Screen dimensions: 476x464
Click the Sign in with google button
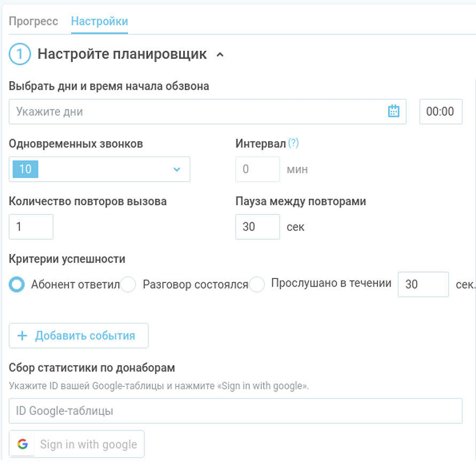(x=76, y=444)
